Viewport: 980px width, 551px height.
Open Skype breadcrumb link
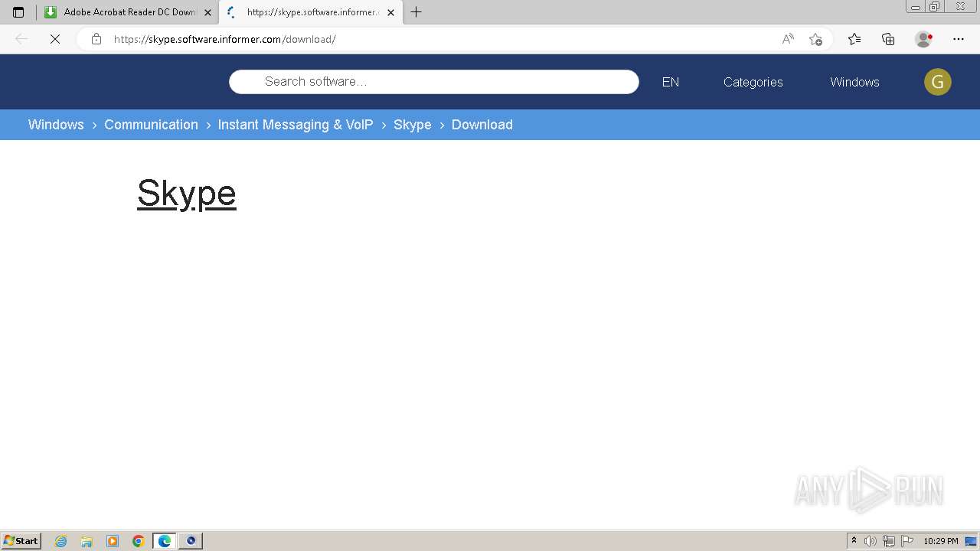click(x=413, y=125)
